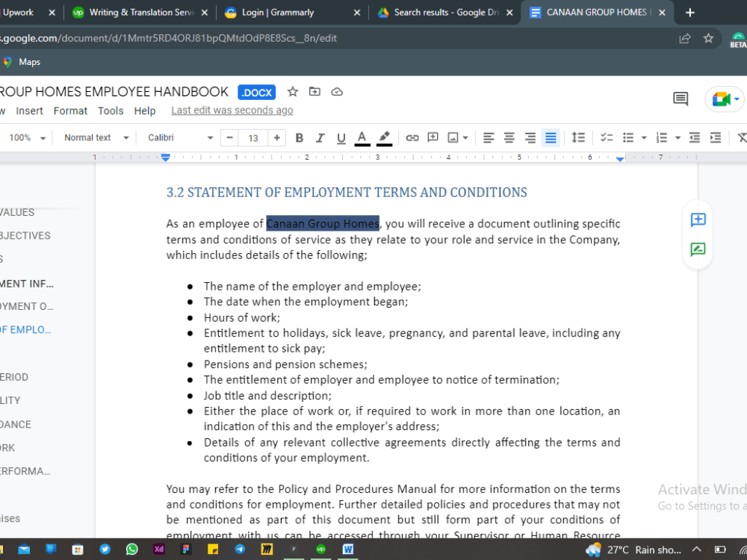Image resolution: width=747 pixels, height=560 pixels.
Task: Open the Maps bookmark
Action: click(22, 62)
